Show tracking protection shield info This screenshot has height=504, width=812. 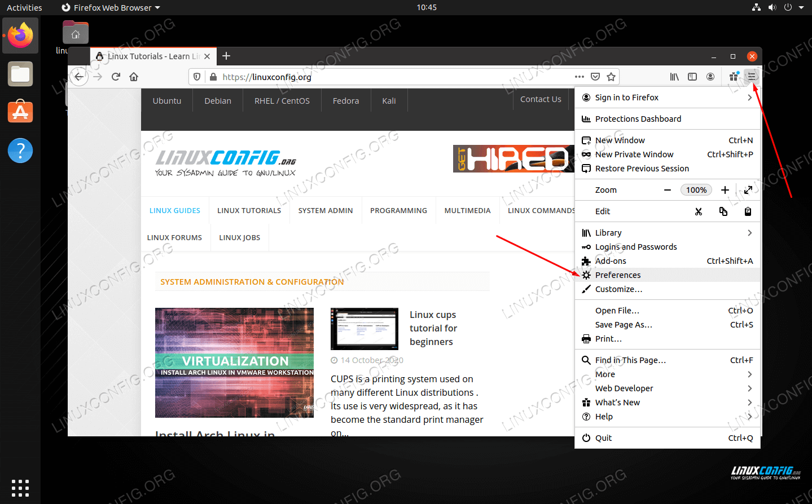point(197,77)
